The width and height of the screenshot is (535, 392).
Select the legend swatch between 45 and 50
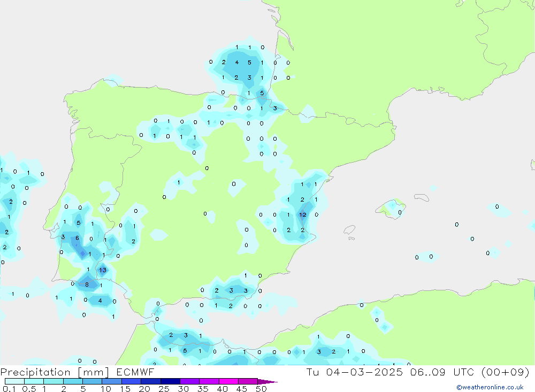coord(248,381)
